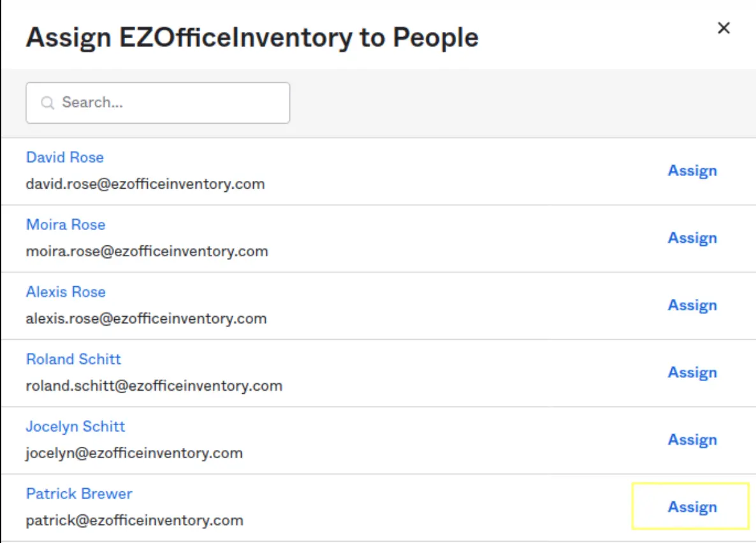Assign the app to Moira Rose

[692, 238]
